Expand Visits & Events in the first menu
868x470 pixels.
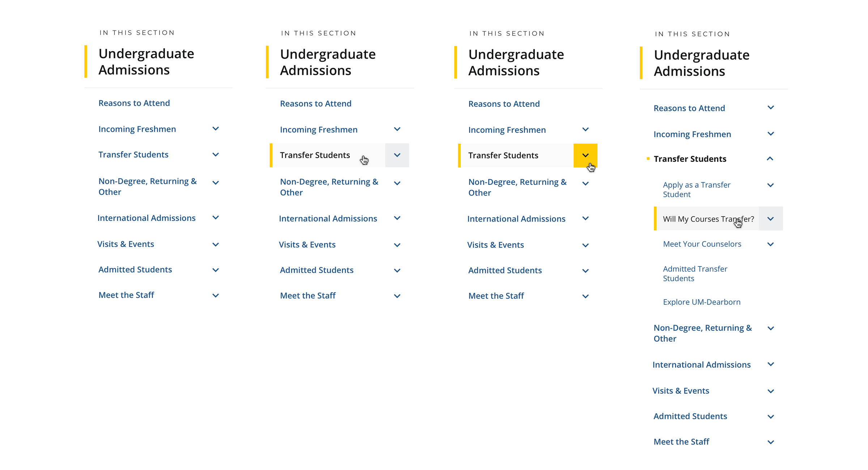coord(216,244)
